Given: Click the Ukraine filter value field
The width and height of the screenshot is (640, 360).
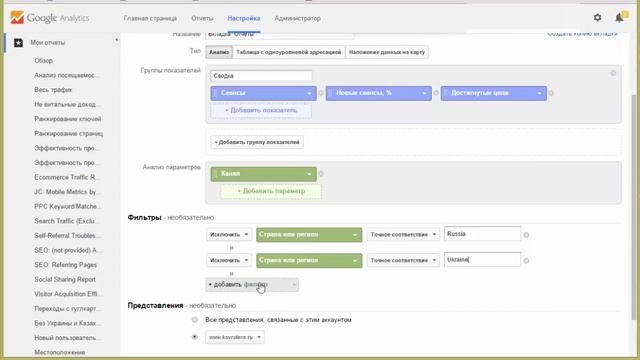Looking at the screenshot, I should pyautogui.click(x=482, y=260).
